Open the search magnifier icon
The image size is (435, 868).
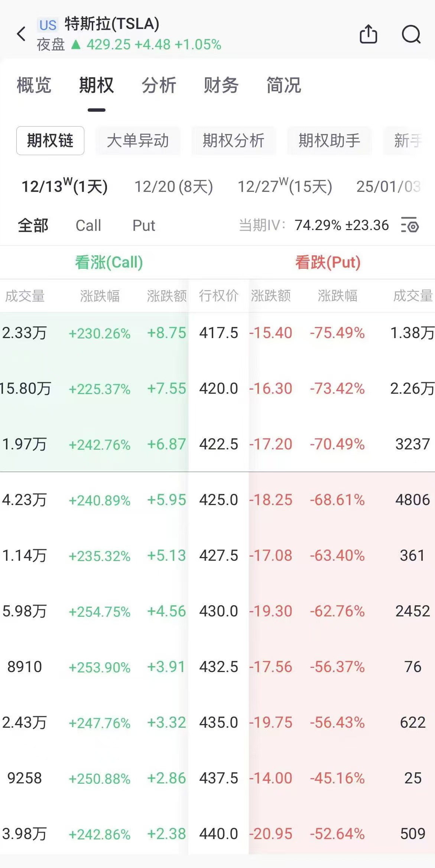411,35
